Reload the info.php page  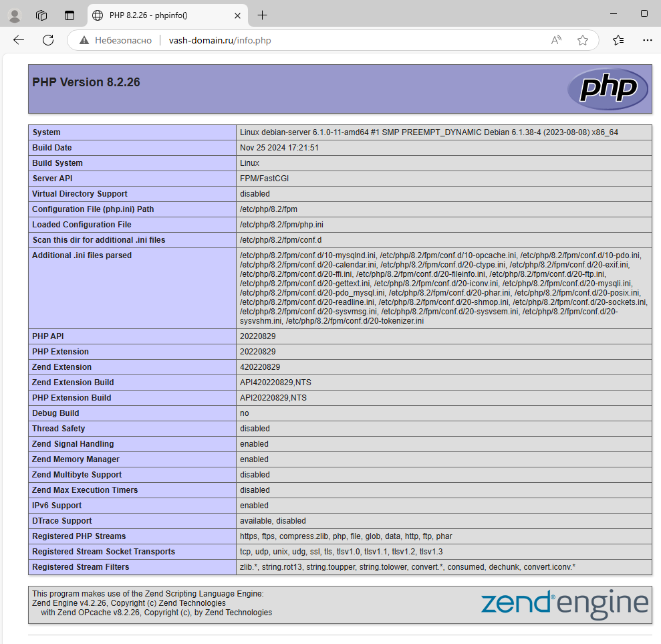pyautogui.click(x=48, y=40)
